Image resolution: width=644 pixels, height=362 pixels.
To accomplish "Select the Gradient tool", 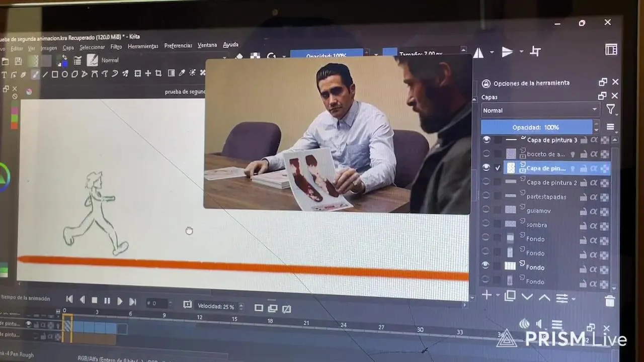I will pos(171,73).
